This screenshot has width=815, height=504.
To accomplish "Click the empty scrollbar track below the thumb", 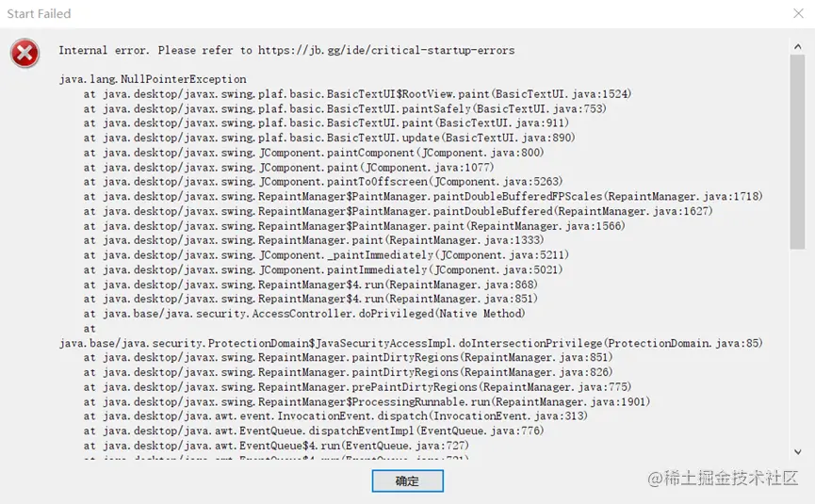I will (x=797, y=347).
